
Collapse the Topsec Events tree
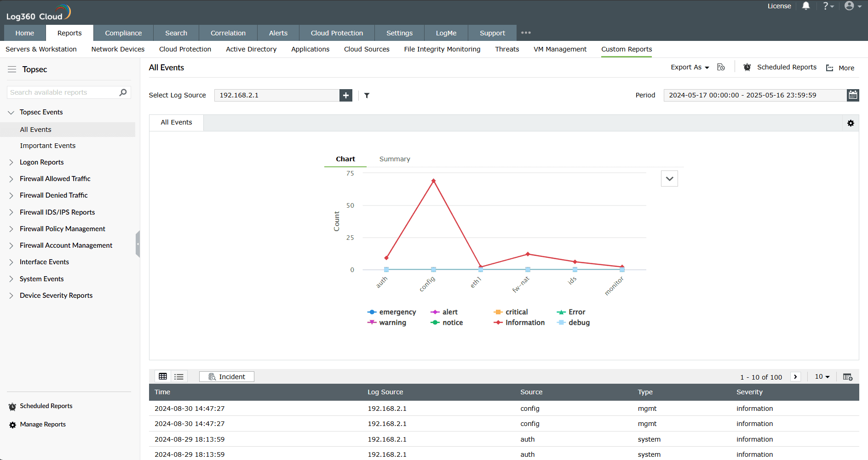[11, 113]
